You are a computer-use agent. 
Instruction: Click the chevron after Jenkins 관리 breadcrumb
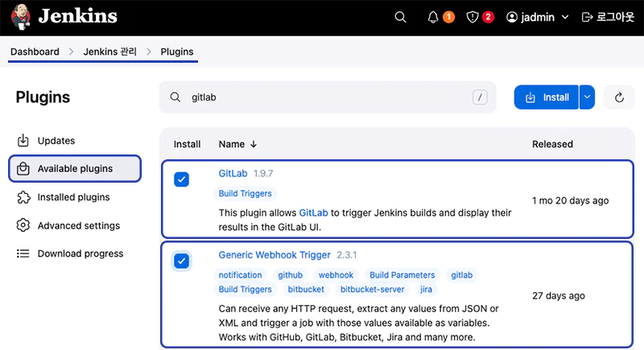149,51
